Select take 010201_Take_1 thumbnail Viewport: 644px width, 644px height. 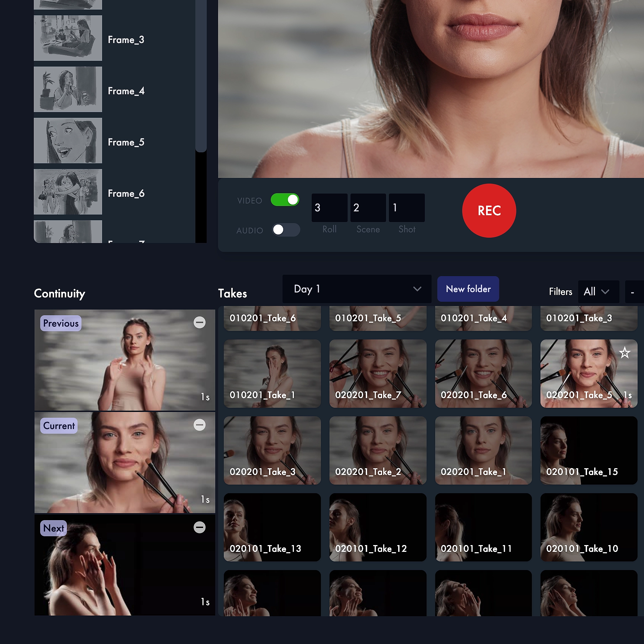coord(272,374)
